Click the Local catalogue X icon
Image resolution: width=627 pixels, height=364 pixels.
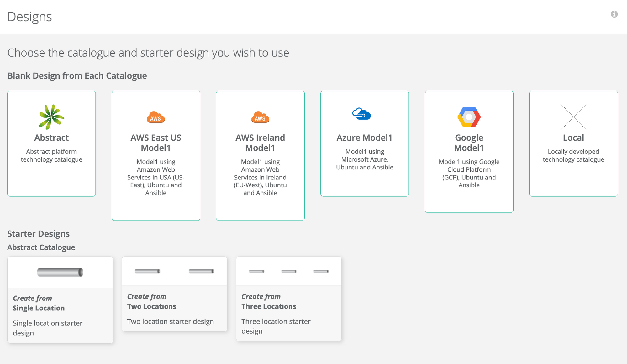click(x=573, y=117)
